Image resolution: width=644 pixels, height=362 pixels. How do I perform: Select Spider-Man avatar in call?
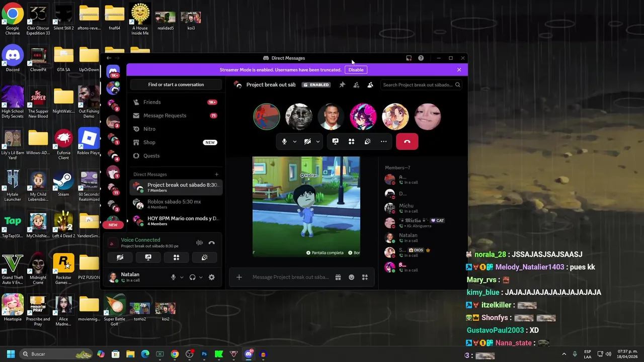pos(267,117)
